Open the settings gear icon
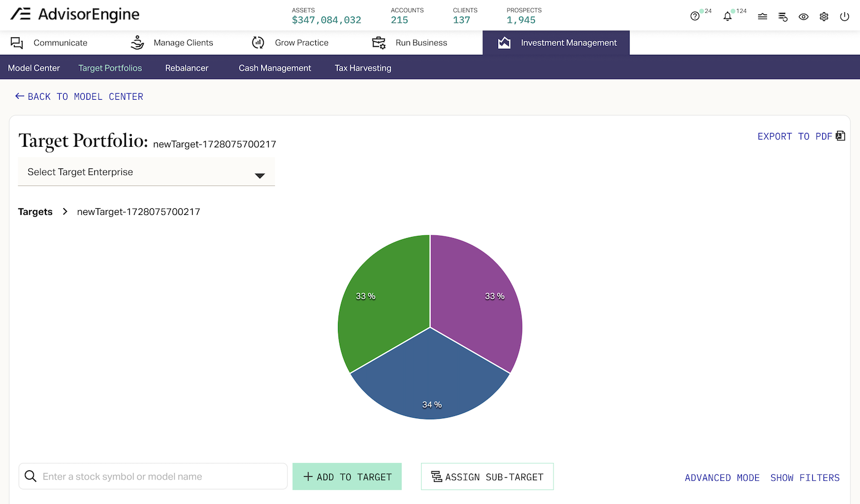The image size is (860, 504). (824, 17)
